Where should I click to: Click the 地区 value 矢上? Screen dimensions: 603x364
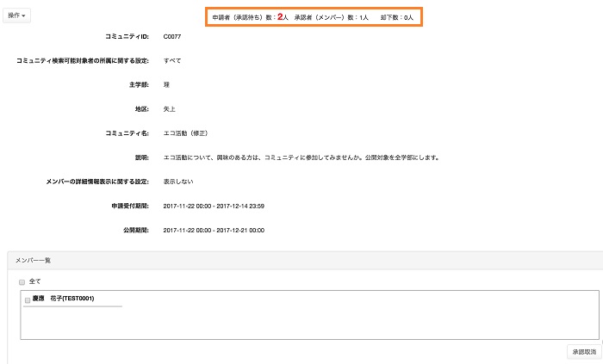(x=169, y=109)
